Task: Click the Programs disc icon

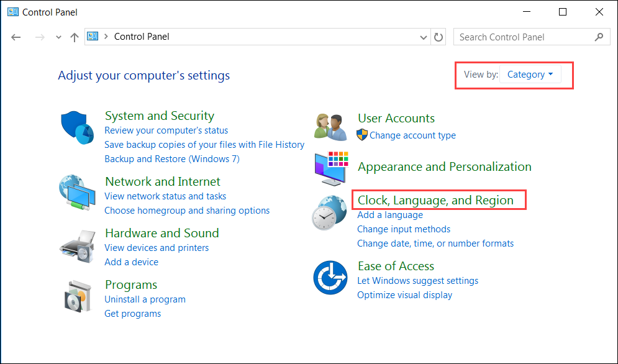Action: 77,295
